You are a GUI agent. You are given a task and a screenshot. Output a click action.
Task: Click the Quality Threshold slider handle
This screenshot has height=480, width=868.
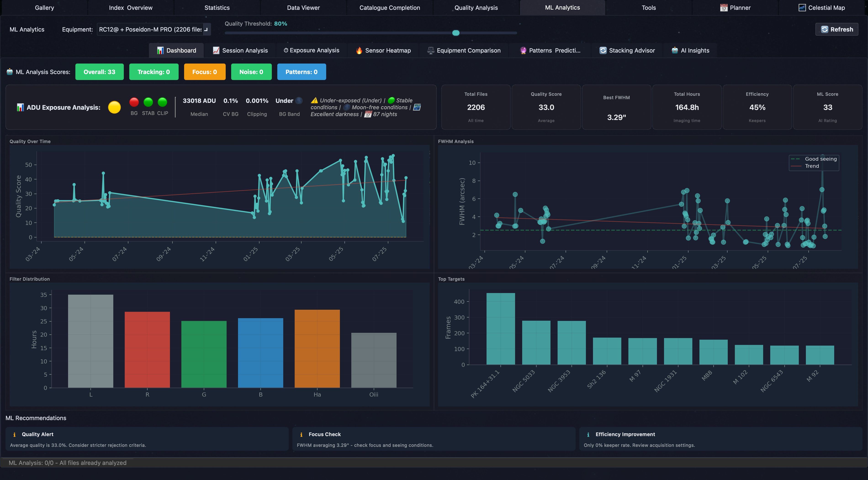point(455,33)
